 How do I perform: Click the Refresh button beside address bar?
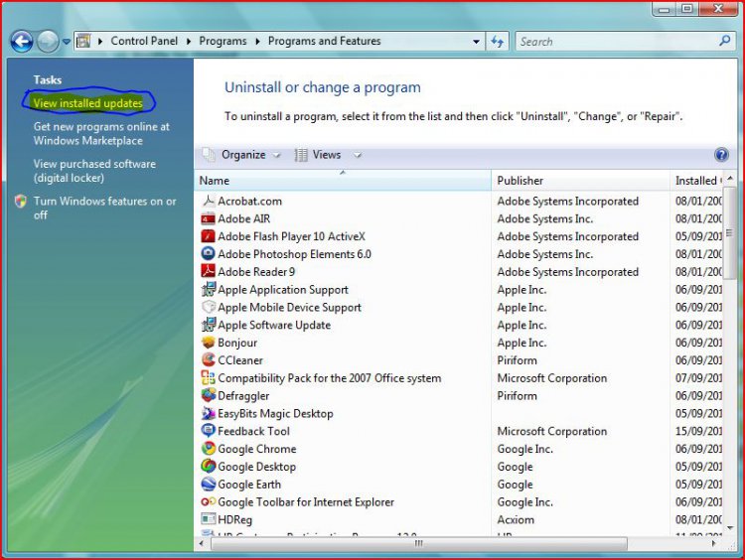click(497, 42)
